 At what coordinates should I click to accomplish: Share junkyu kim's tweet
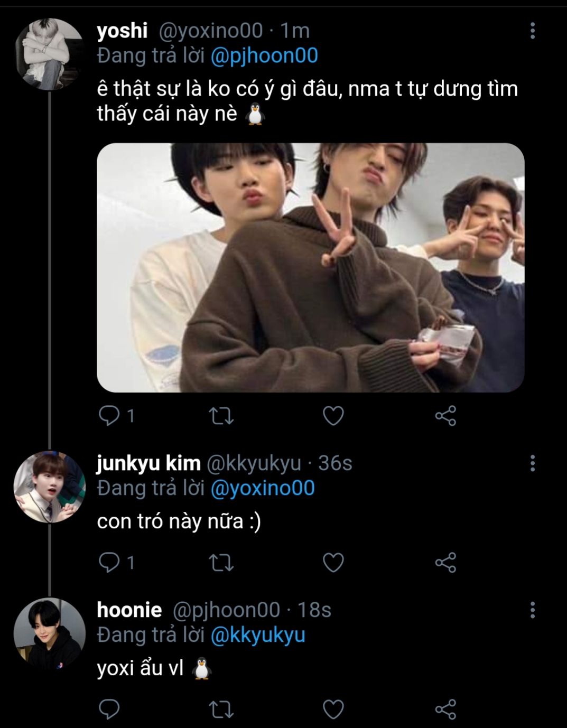(445, 563)
